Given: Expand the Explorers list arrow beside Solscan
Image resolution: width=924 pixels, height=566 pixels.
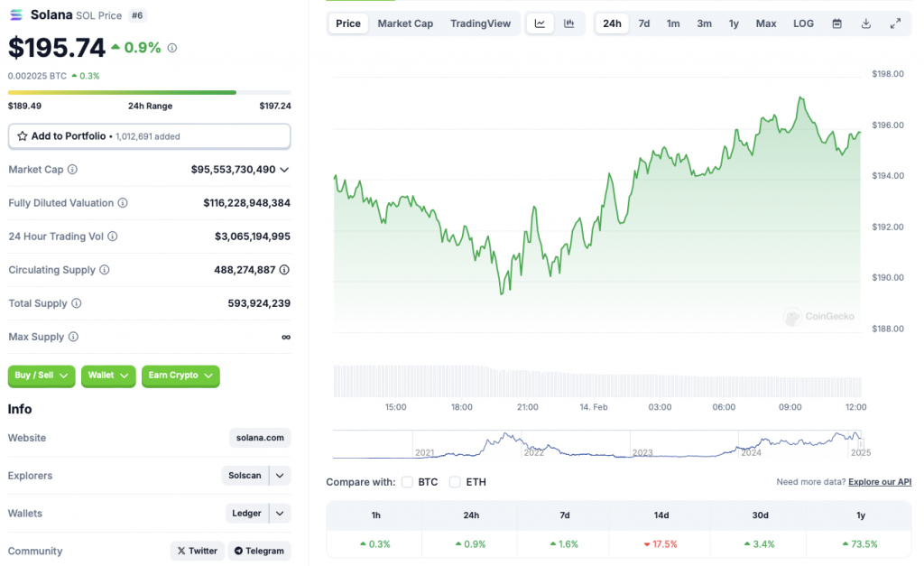Looking at the screenshot, I should coord(280,476).
